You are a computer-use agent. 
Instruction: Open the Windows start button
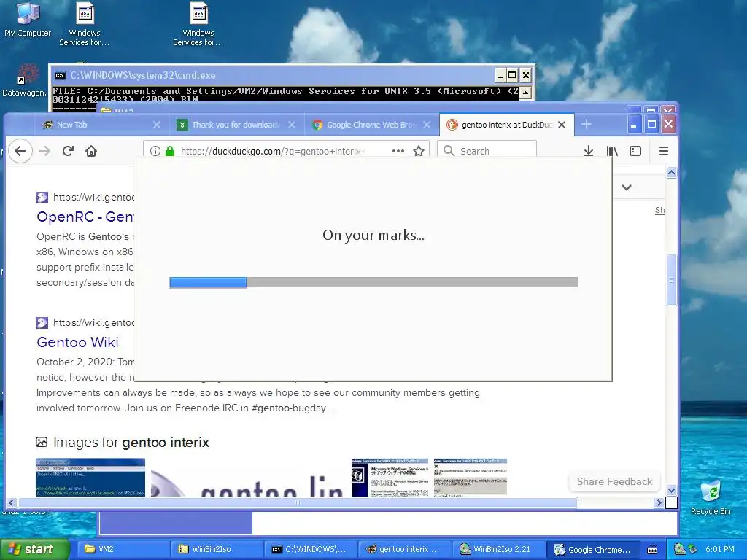pos(35,549)
